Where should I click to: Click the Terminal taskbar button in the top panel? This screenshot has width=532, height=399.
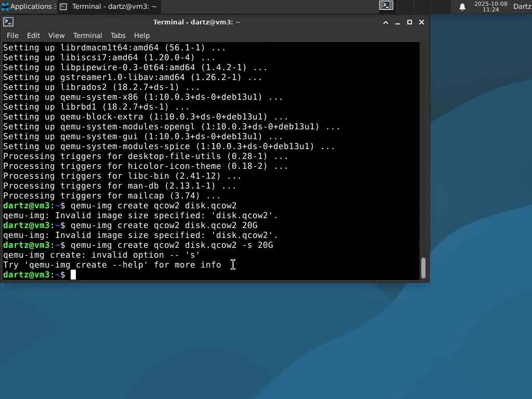(x=109, y=6)
